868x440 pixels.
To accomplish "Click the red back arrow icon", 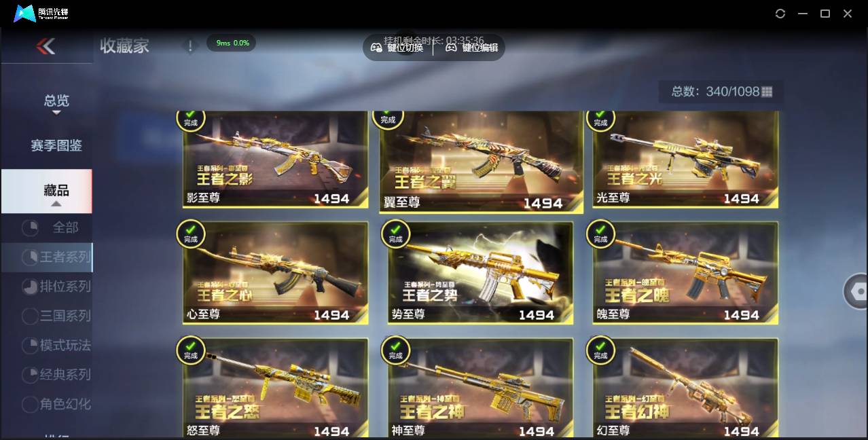I will coord(46,46).
